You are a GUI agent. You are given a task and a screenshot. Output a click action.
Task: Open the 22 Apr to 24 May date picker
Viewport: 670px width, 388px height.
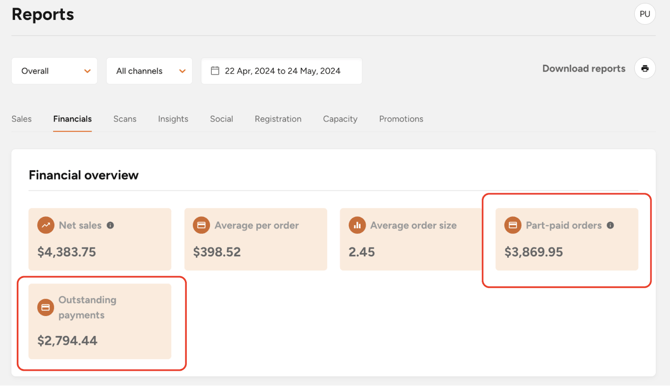click(282, 71)
